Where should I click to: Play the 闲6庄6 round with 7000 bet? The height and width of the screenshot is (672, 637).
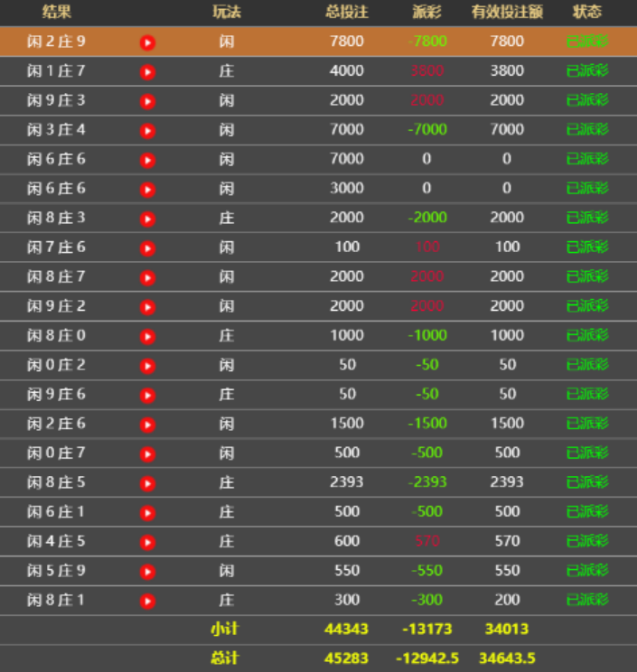(147, 160)
